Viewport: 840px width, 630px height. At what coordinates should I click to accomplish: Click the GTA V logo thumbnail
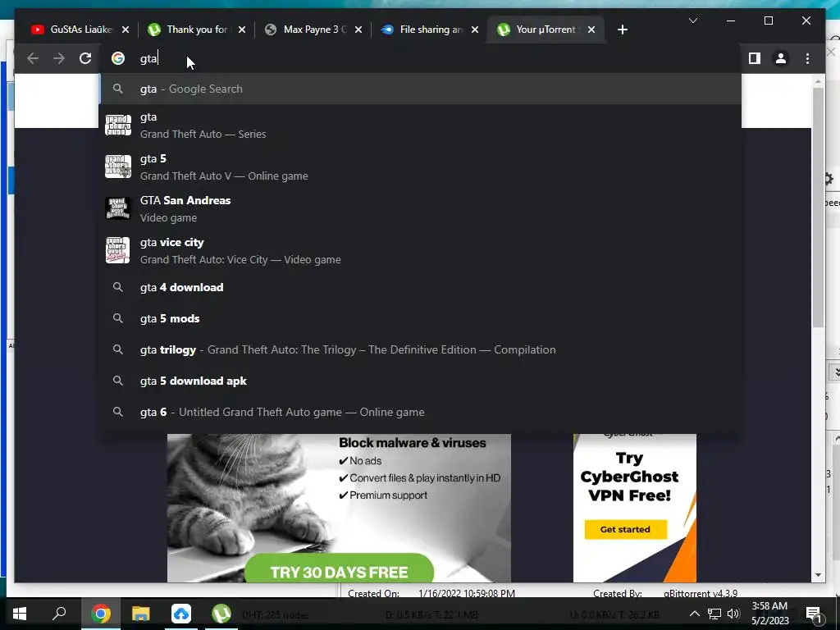click(x=118, y=167)
